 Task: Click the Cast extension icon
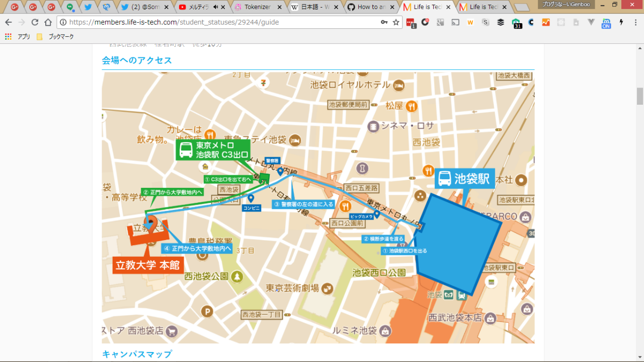coord(455,22)
